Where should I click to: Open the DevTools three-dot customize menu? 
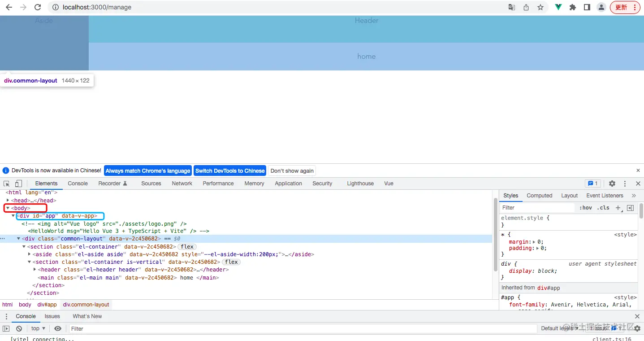pos(625,184)
